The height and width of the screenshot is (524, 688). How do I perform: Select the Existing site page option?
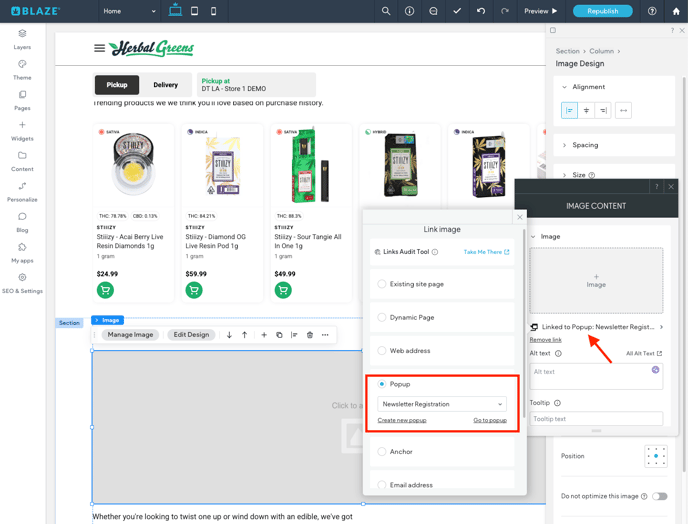(382, 284)
